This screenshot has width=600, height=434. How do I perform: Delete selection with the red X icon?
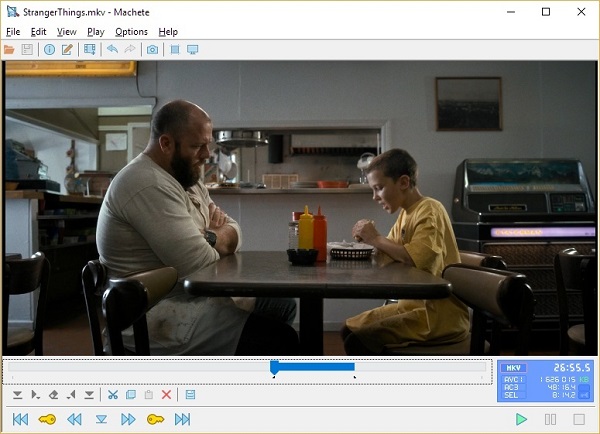pyautogui.click(x=166, y=395)
